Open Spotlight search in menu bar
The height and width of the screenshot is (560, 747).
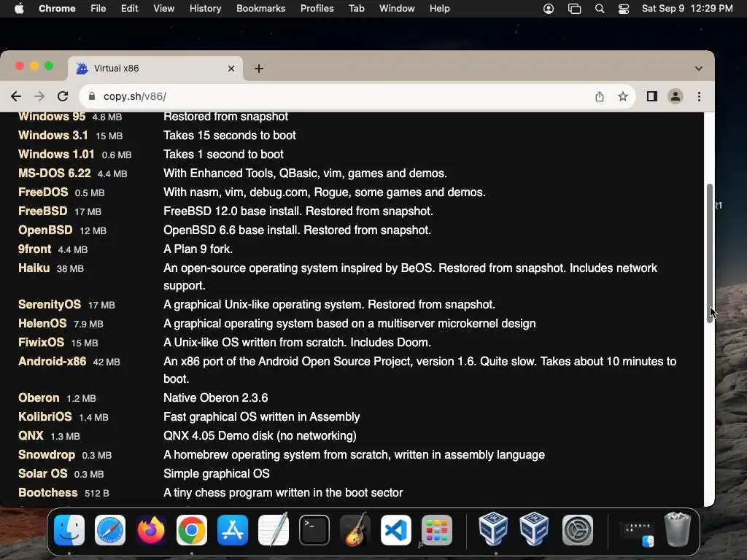(x=600, y=9)
